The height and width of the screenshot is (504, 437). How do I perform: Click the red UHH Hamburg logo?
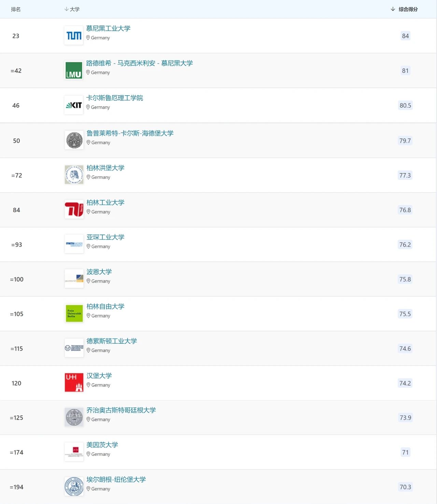coord(74,382)
